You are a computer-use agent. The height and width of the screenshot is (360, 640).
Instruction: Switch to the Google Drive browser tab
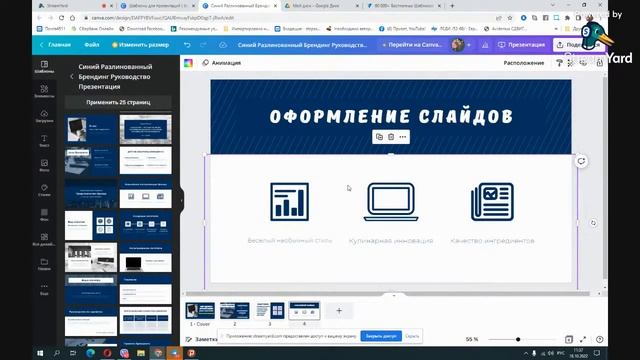[x=322, y=6]
